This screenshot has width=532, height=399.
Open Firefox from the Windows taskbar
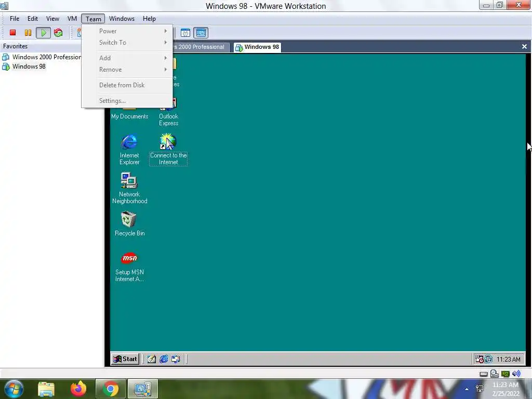coord(78,389)
